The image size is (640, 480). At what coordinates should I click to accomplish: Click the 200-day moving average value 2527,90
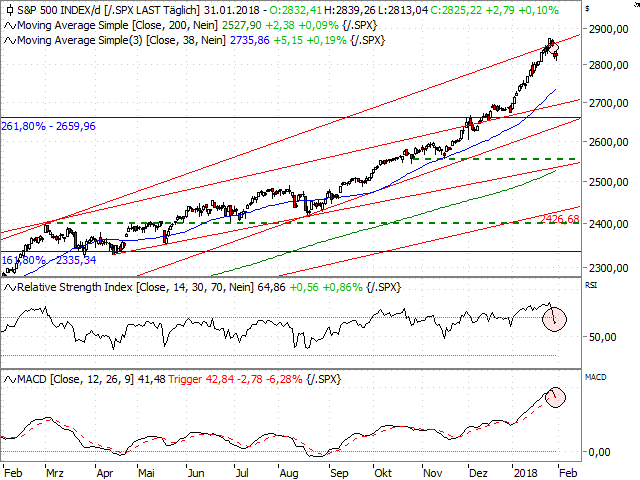pyautogui.click(x=242, y=25)
